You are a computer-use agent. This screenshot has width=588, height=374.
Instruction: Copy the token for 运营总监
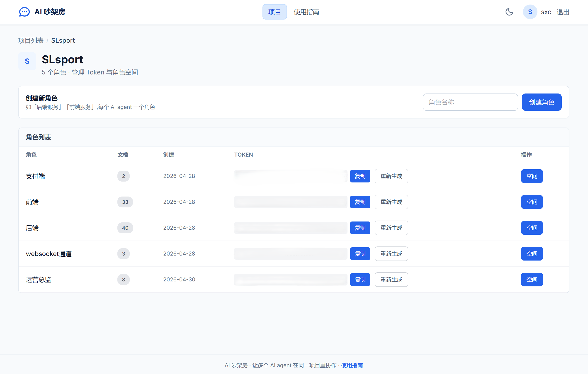click(360, 280)
